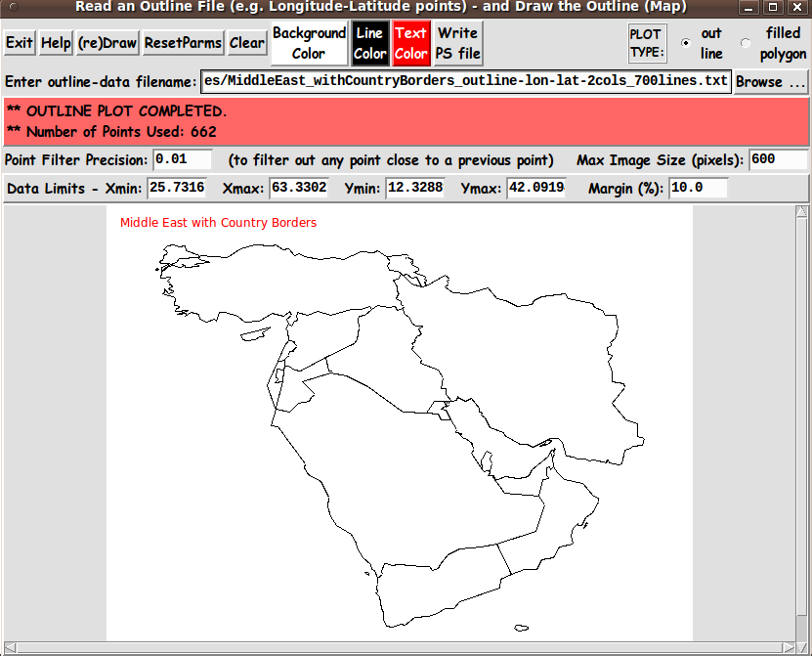Click the outline-data filename entry field
812x656 pixels.
click(466, 81)
